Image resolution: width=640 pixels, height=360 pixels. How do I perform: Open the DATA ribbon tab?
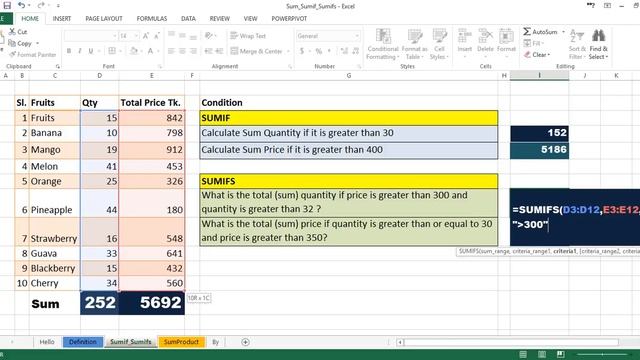pyautogui.click(x=188, y=18)
